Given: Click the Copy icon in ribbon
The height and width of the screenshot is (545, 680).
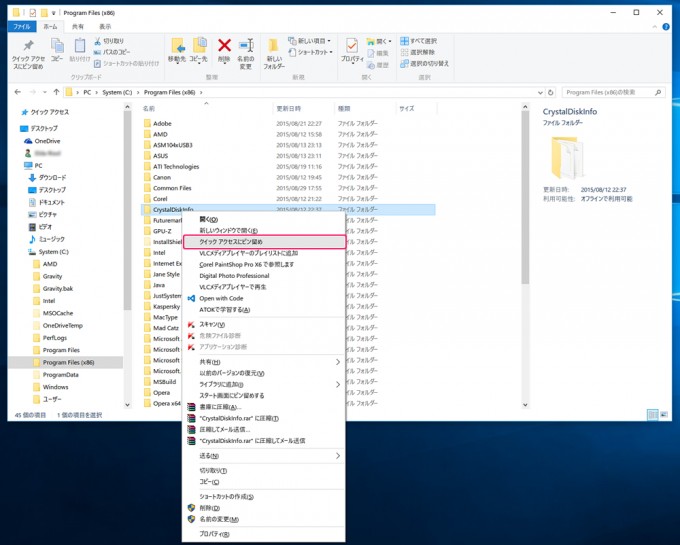Looking at the screenshot, I should point(57,46).
